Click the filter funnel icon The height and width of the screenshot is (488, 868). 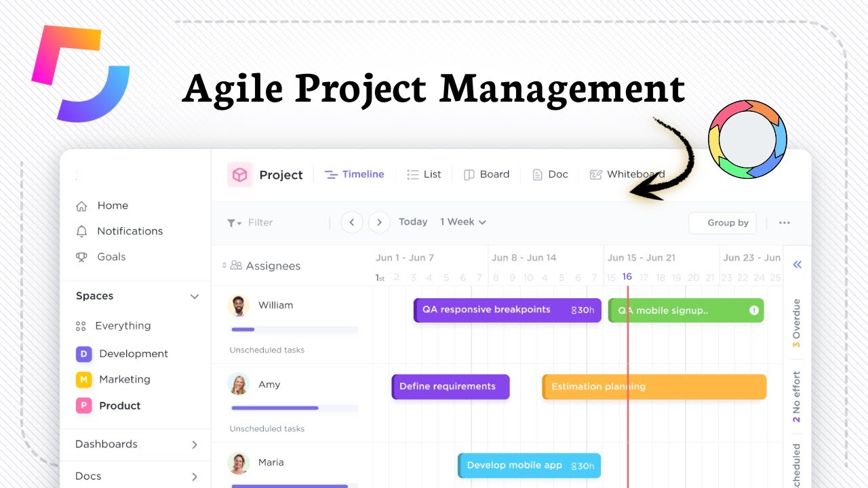click(x=234, y=223)
